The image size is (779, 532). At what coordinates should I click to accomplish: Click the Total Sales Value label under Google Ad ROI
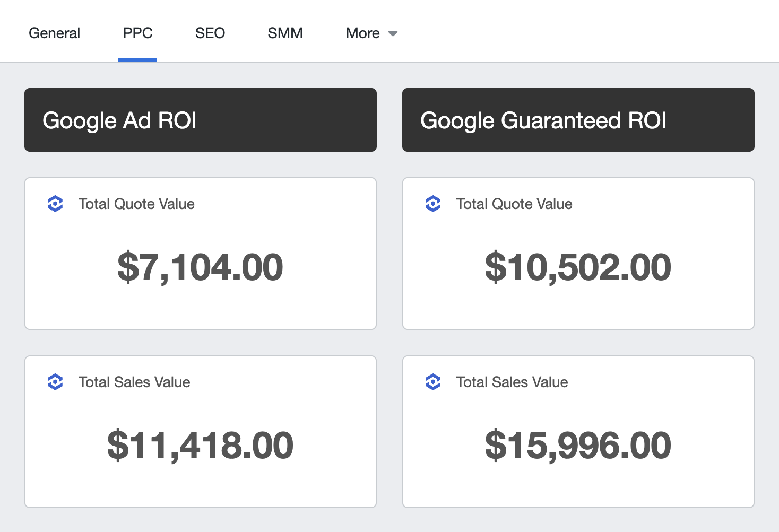click(x=134, y=382)
